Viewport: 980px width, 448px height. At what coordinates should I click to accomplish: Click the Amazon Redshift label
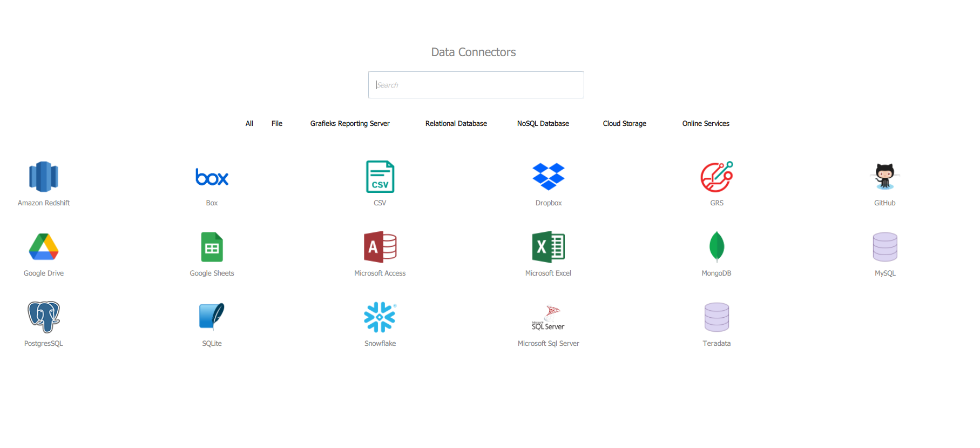(44, 203)
